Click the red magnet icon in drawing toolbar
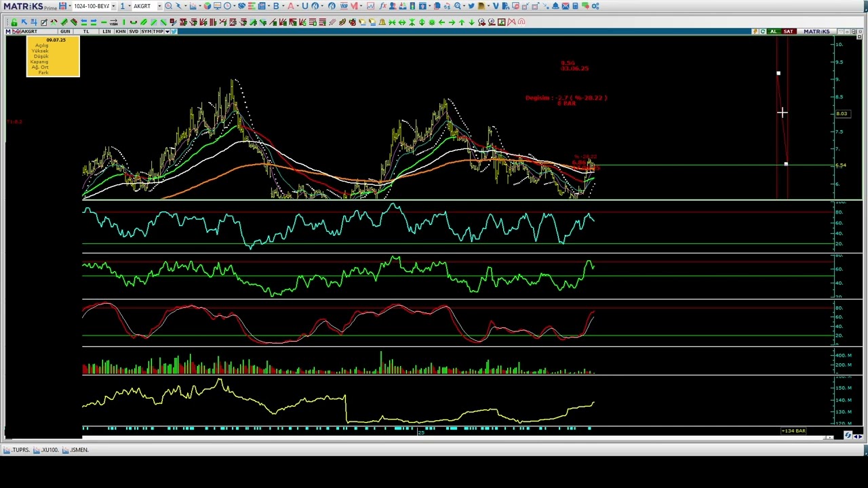Viewport: 868px width, 488px height. click(521, 22)
